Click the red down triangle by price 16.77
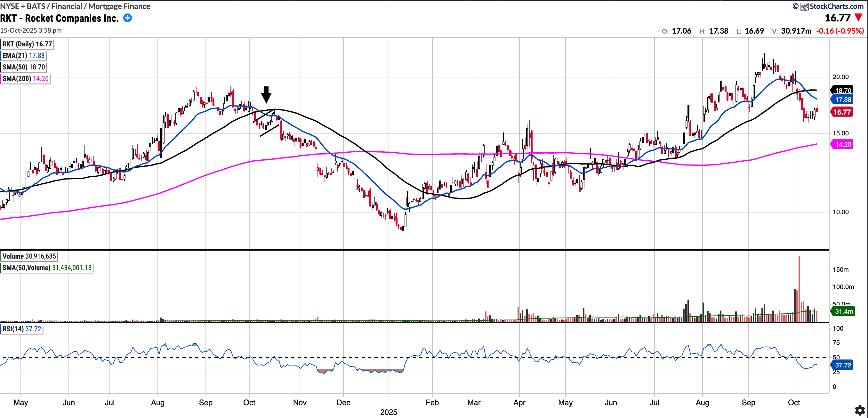The image size is (868, 418). (858, 18)
